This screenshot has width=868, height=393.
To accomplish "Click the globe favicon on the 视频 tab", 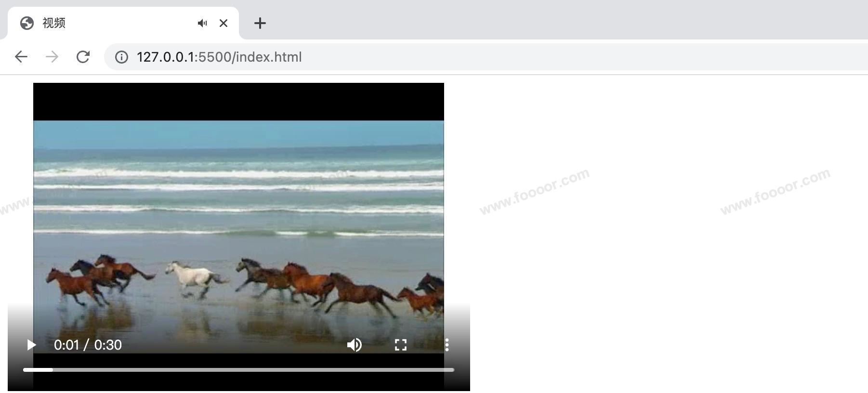I will point(27,23).
